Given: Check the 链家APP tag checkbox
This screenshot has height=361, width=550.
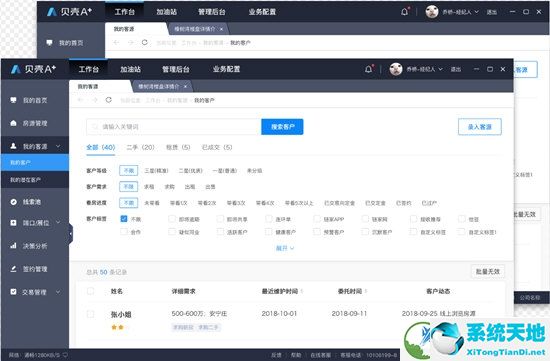Looking at the screenshot, I should pos(317,219).
